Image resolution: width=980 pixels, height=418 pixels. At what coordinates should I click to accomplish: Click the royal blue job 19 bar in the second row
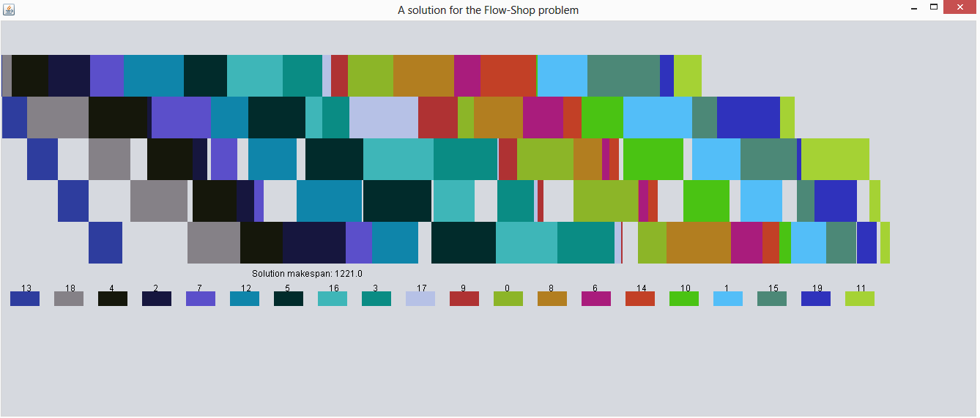click(749, 117)
